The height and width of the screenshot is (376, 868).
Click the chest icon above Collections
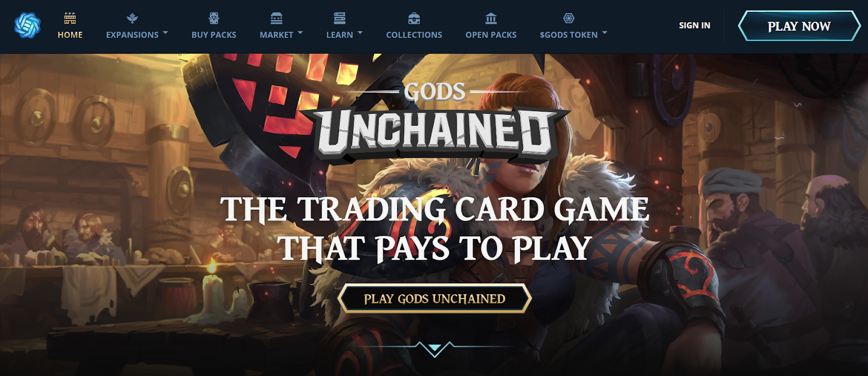tap(414, 18)
